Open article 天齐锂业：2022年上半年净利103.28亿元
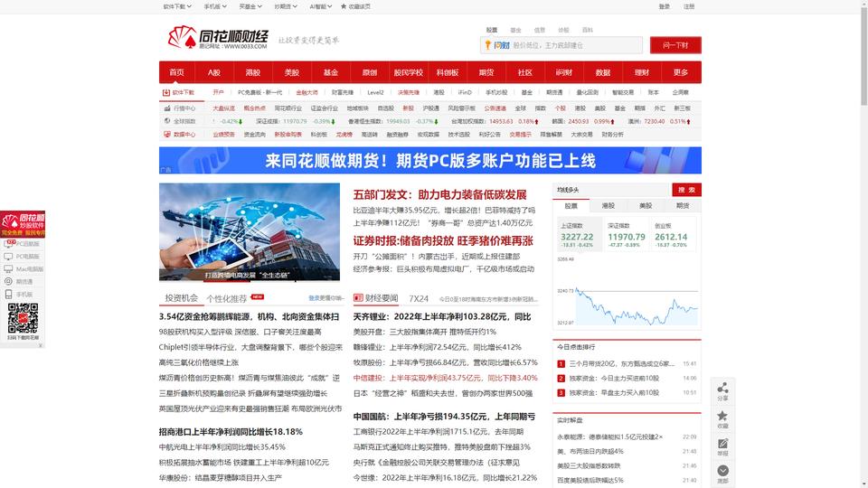The image size is (868, 488). 442,316
